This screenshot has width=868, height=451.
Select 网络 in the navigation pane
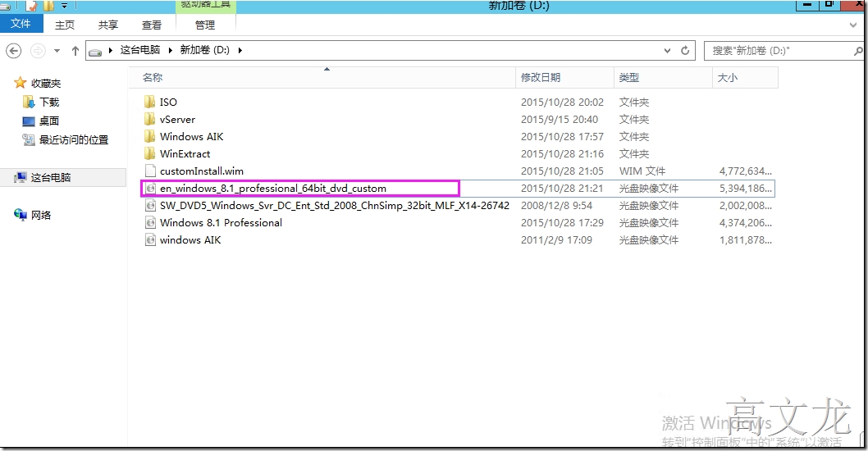41,216
